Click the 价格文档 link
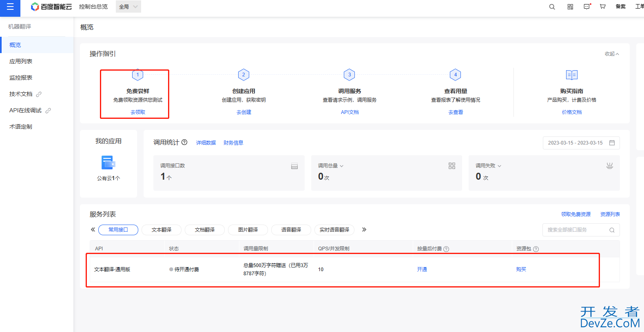 point(572,112)
